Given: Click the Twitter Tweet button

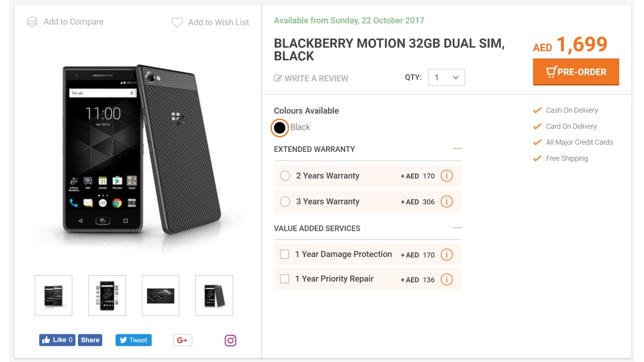Looking at the screenshot, I should (133, 340).
